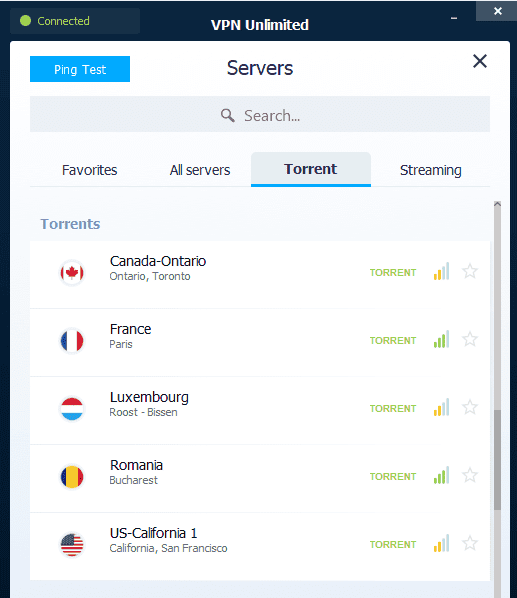Click the Canada flag icon

coord(72,273)
